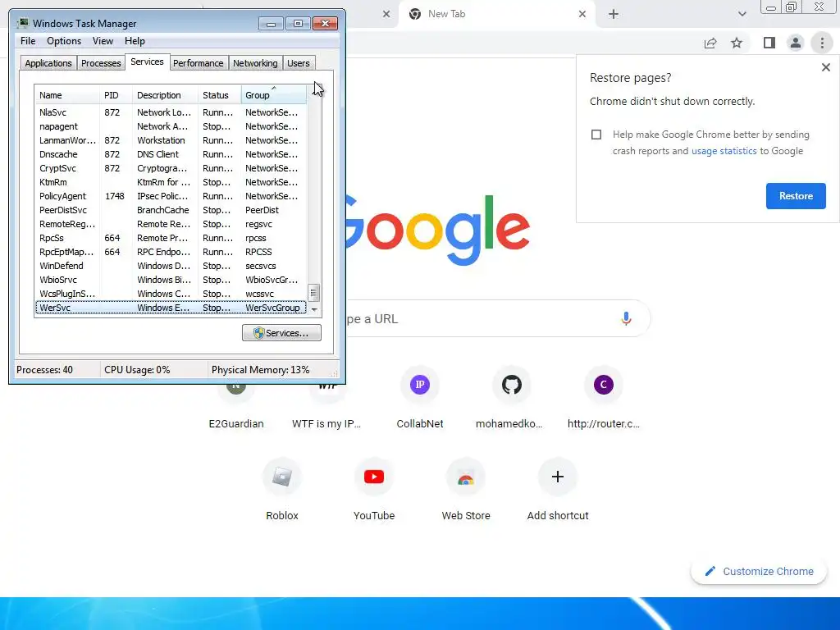Screen dimensions: 840x630
Task: Switch to the Applications tab
Action: coord(48,63)
